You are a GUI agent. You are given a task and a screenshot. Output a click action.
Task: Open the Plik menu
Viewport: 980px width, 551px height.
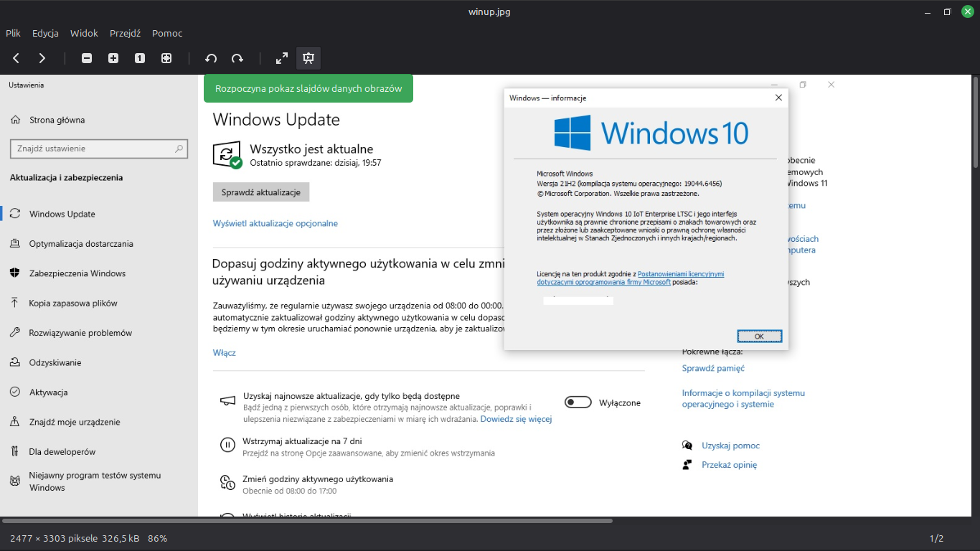13,33
